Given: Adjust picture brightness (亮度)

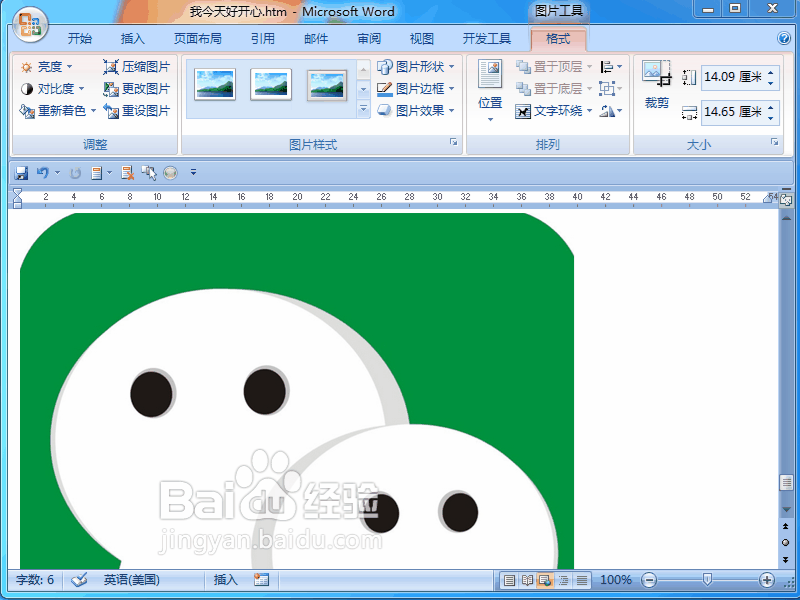Looking at the screenshot, I should tap(46, 67).
